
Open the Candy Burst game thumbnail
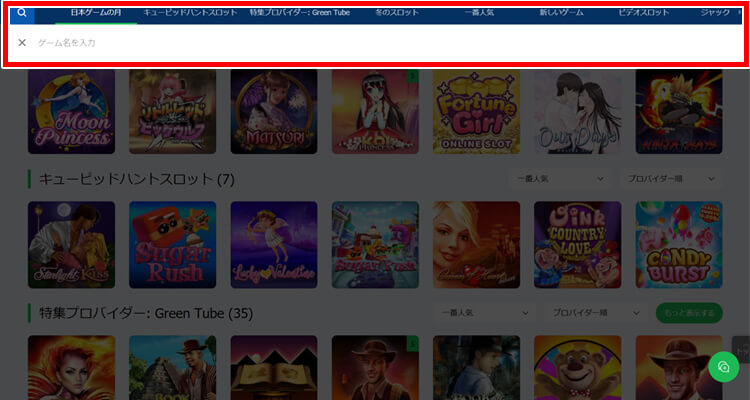679,244
